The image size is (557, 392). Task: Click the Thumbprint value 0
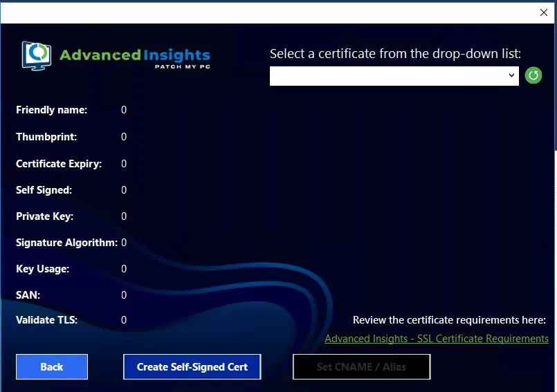click(124, 137)
